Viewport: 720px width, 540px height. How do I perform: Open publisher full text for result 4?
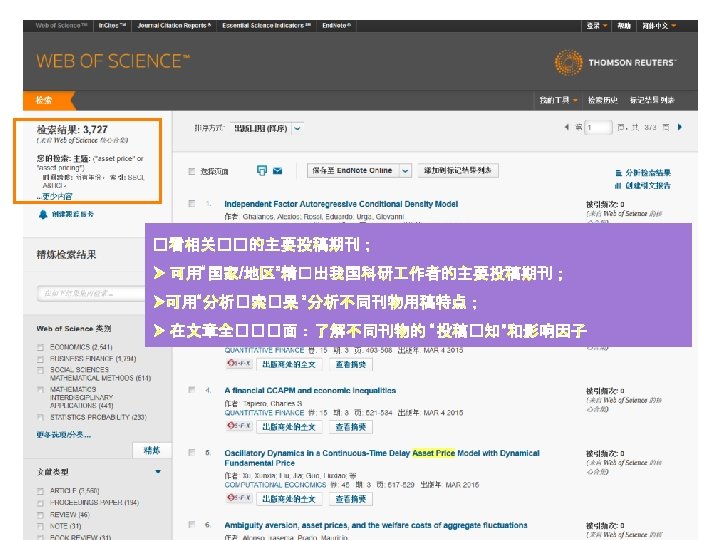coord(289,427)
